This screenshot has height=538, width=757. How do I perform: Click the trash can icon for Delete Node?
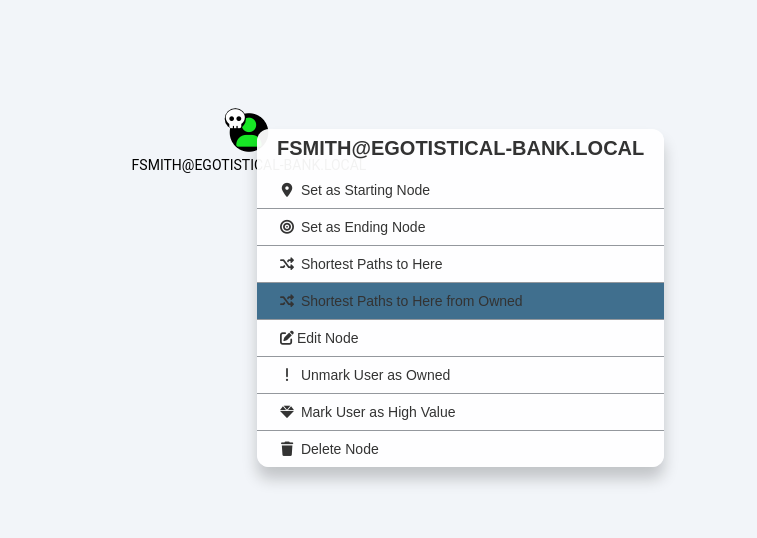(287, 449)
